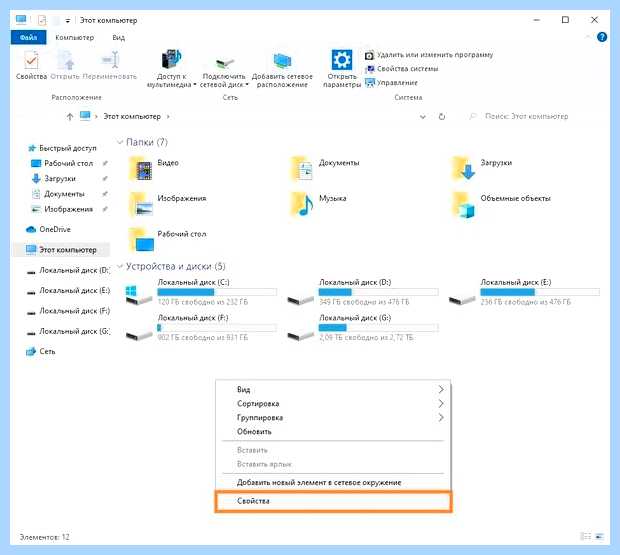Open Группировка submenu in context menu

click(333, 418)
